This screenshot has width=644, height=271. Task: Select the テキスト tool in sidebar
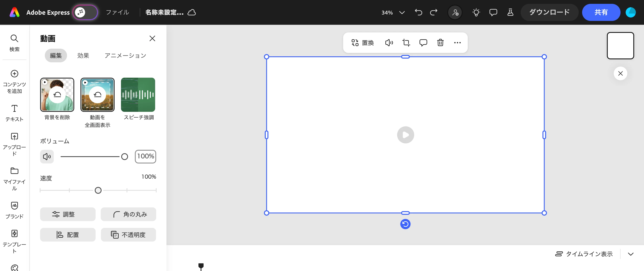pos(14,113)
